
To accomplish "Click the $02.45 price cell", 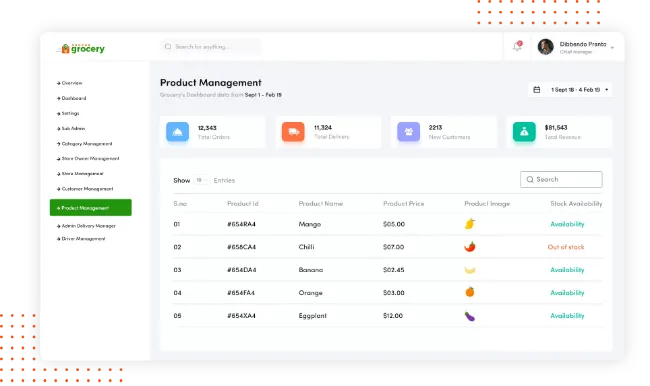I will point(393,269).
